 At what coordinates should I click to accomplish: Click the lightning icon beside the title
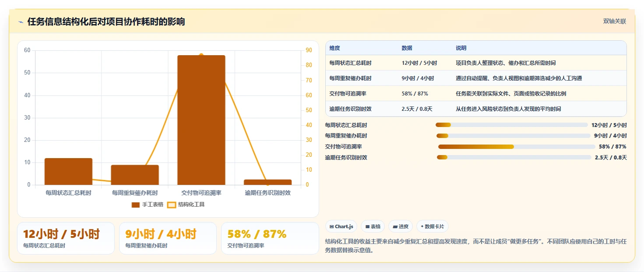[21, 22]
